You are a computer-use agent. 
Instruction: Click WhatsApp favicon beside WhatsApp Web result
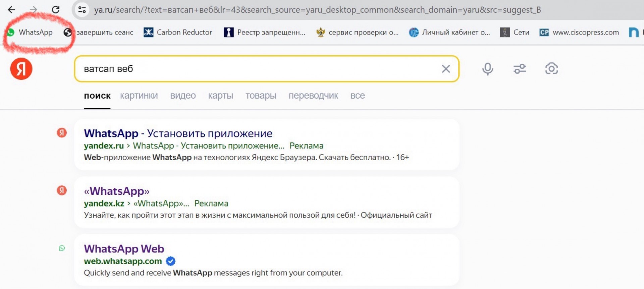[x=62, y=248]
